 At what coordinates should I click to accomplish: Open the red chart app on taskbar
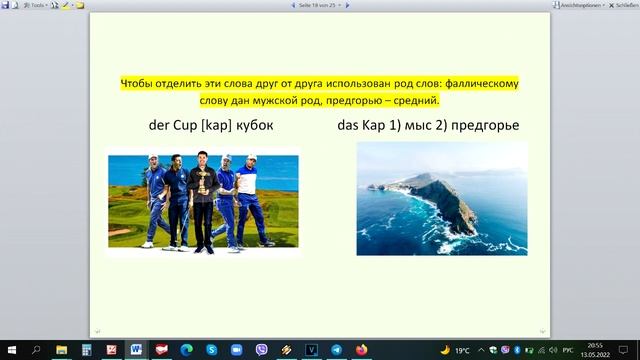(111, 350)
